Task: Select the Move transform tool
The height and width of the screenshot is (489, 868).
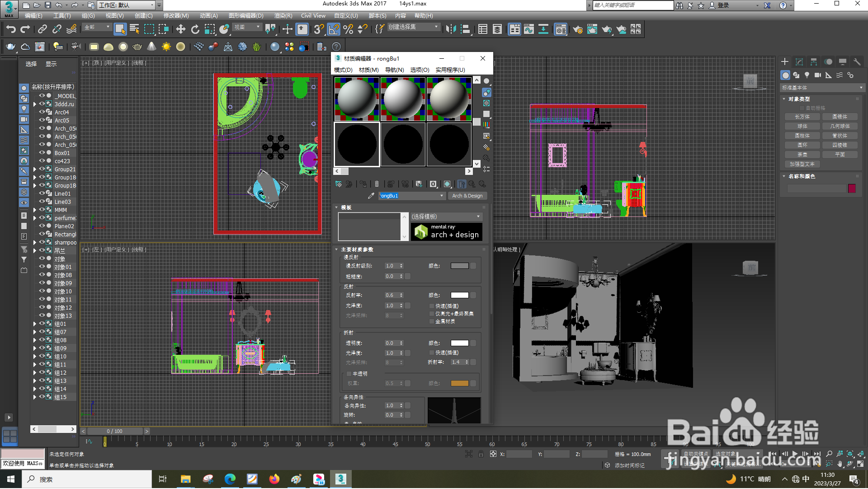Action: [180, 30]
